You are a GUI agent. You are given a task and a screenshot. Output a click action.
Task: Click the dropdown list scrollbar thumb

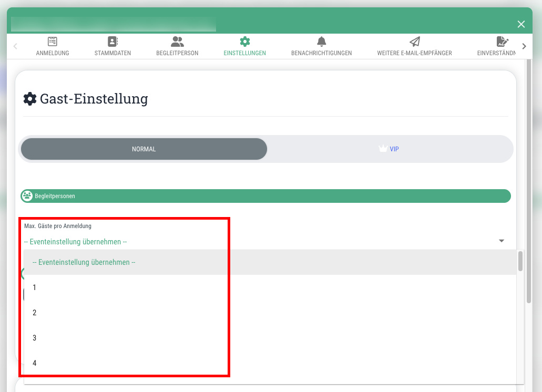(x=520, y=261)
